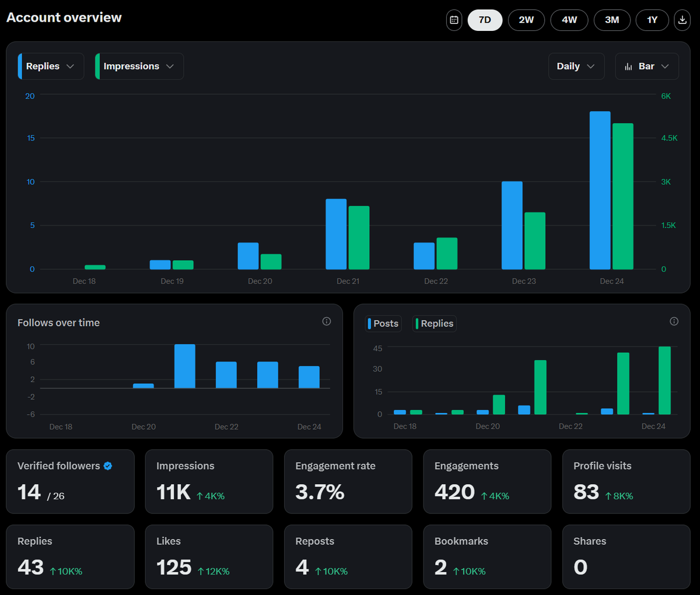
Task: Select the 3M time range button
Action: (612, 20)
